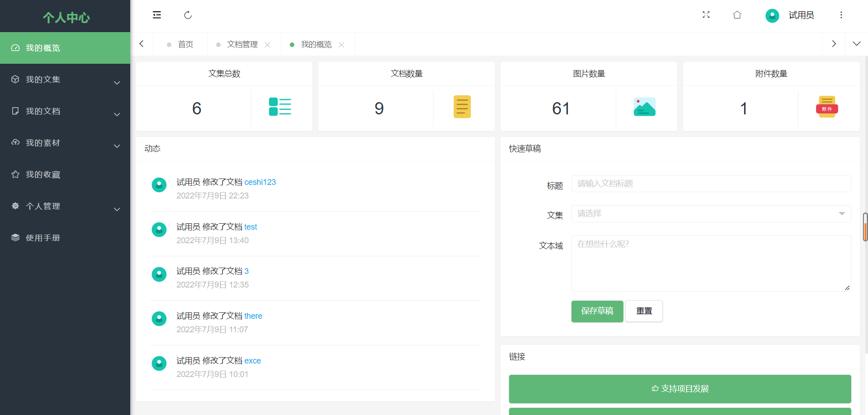Open the document link named 3
The image size is (868, 415).
pyautogui.click(x=246, y=271)
